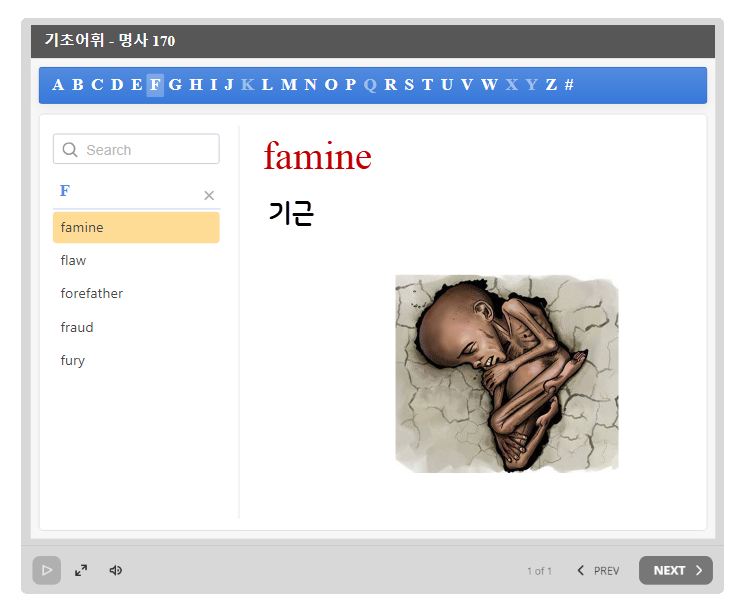742x613 pixels.
Task: Select the word 'flaw' in list
Action: (73, 260)
